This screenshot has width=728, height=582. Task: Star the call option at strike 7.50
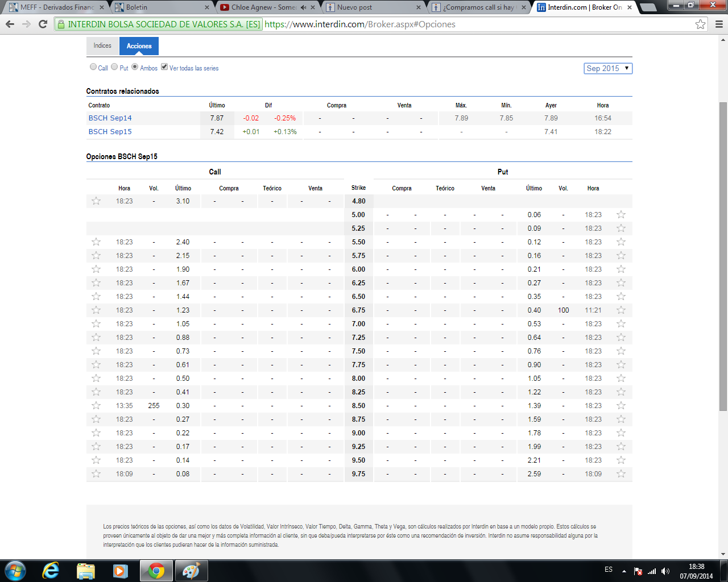[x=96, y=351]
